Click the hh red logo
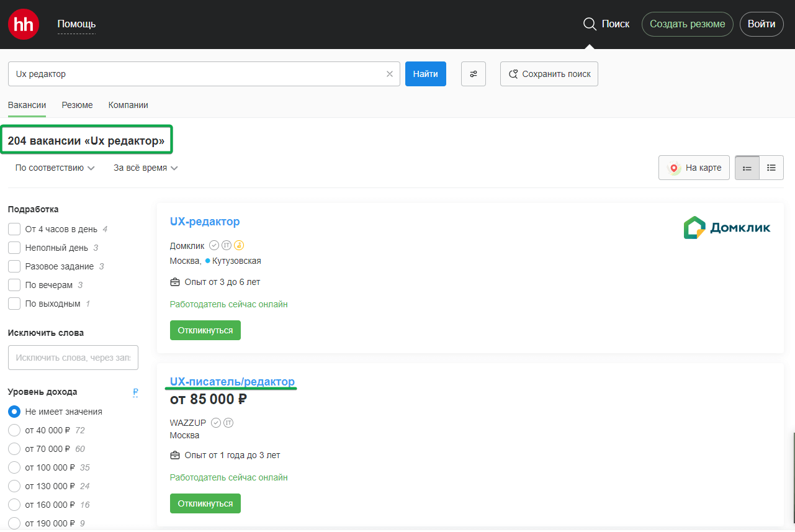This screenshot has width=795, height=532. click(x=24, y=24)
